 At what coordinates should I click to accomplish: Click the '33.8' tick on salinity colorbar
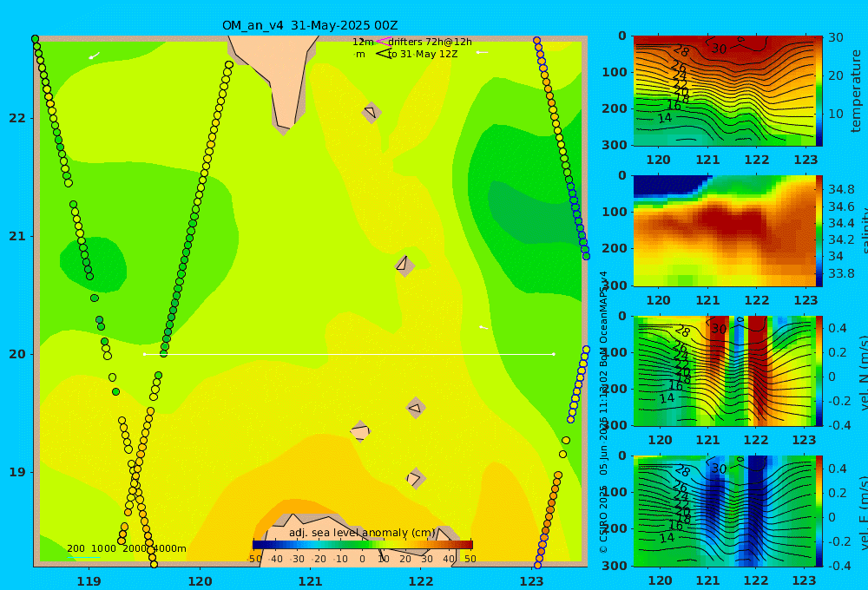point(841,273)
